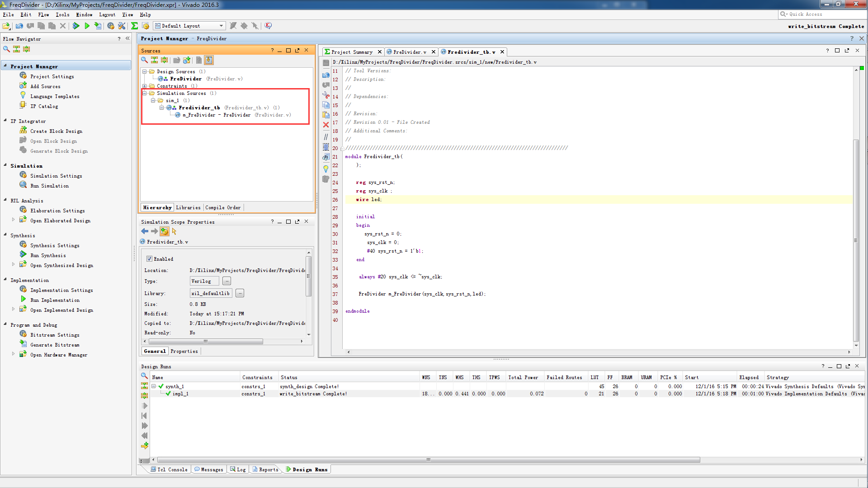Collapse all items in Sources panel
This screenshot has width=868, height=488.
point(154,60)
